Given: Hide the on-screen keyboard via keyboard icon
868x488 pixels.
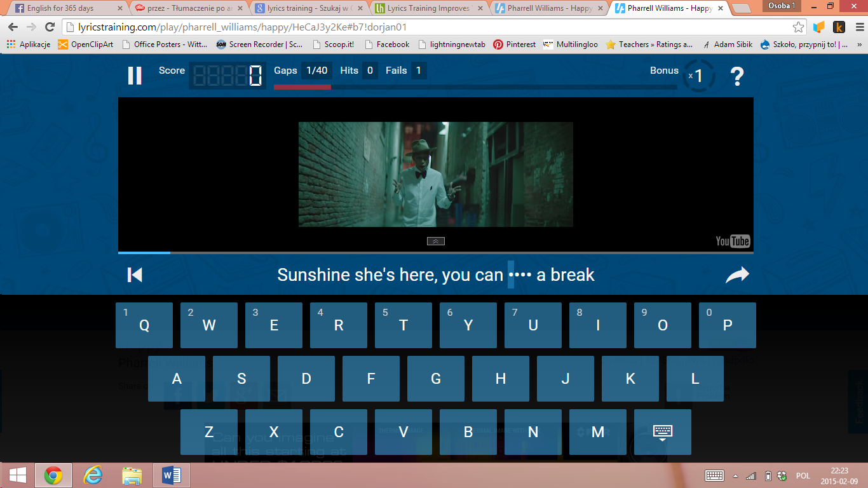Looking at the screenshot, I should pyautogui.click(x=663, y=432).
